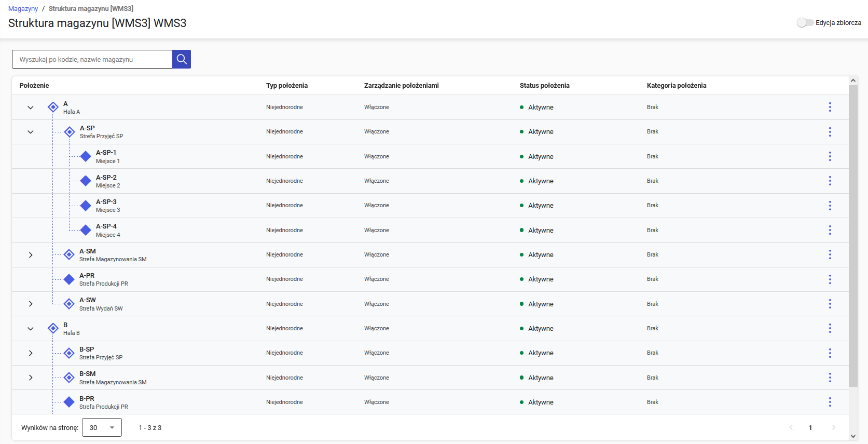Click the scrollbar down arrow
The width and height of the screenshot is (868, 444).
(x=853, y=436)
